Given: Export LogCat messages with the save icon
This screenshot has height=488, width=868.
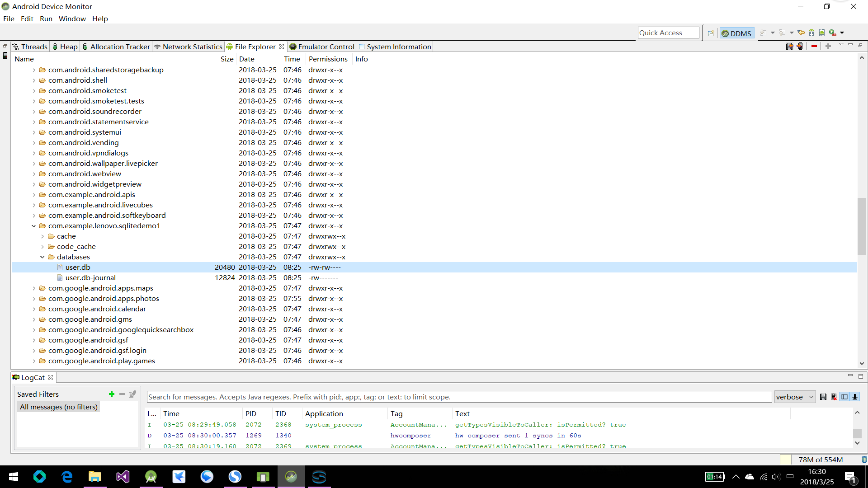Looking at the screenshot, I should tap(823, 397).
